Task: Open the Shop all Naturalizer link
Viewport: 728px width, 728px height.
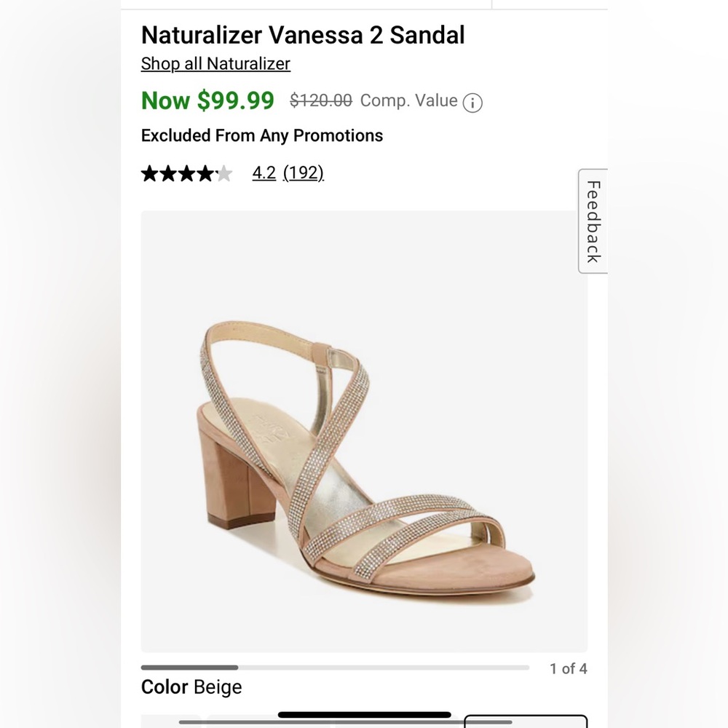Action: click(215, 64)
